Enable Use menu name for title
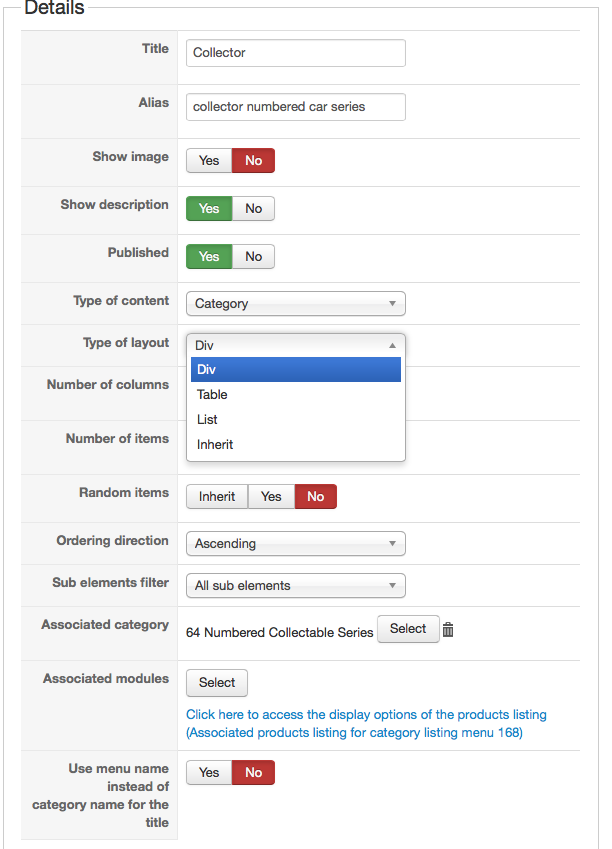612x849 pixels. pos(209,773)
